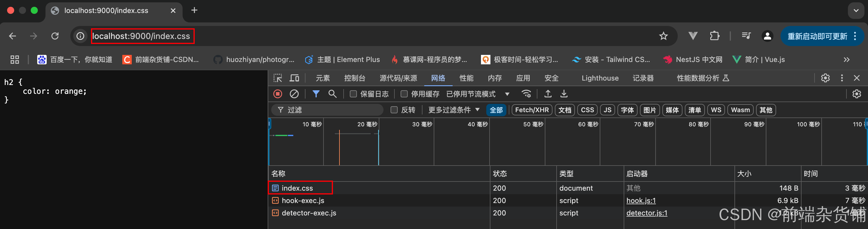
Task: Clear the network log
Action: [294, 94]
